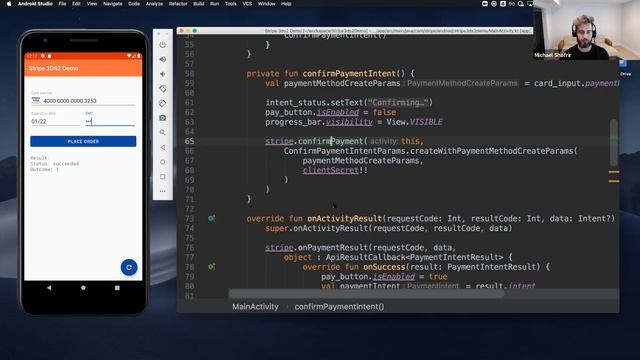The height and width of the screenshot is (360, 640).
Task: Click the override gutter icon beside onActivityResult
Action: tap(211, 218)
